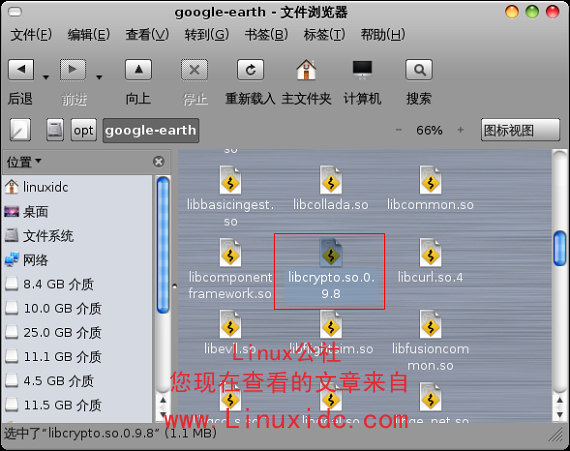Image resolution: width=570 pixels, height=451 pixels.
Task: Zoom in with the plus button
Action: (461, 130)
